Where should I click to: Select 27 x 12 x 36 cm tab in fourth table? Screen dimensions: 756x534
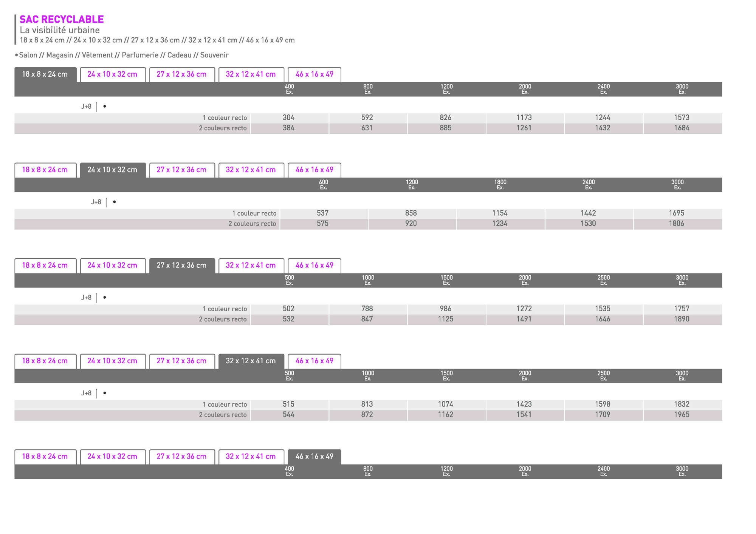pos(182,361)
